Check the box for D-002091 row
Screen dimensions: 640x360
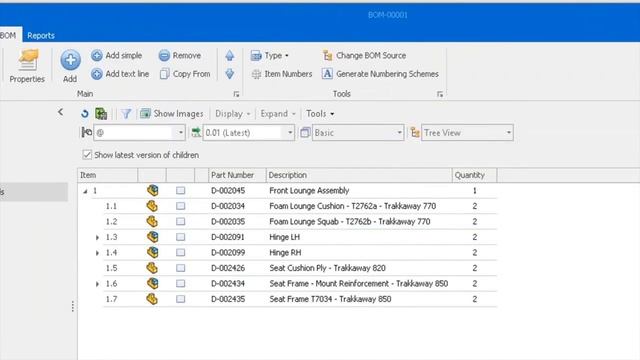coord(180,237)
